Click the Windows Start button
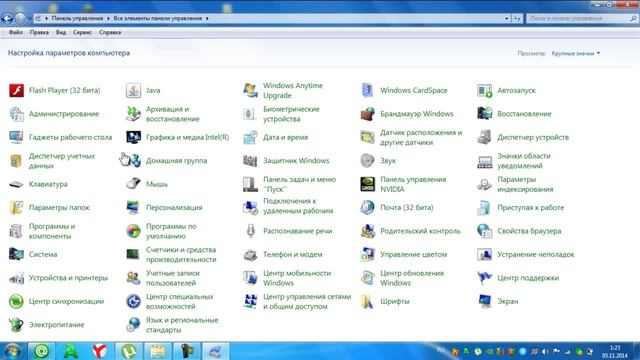The image size is (640, 360). point(12,351)
